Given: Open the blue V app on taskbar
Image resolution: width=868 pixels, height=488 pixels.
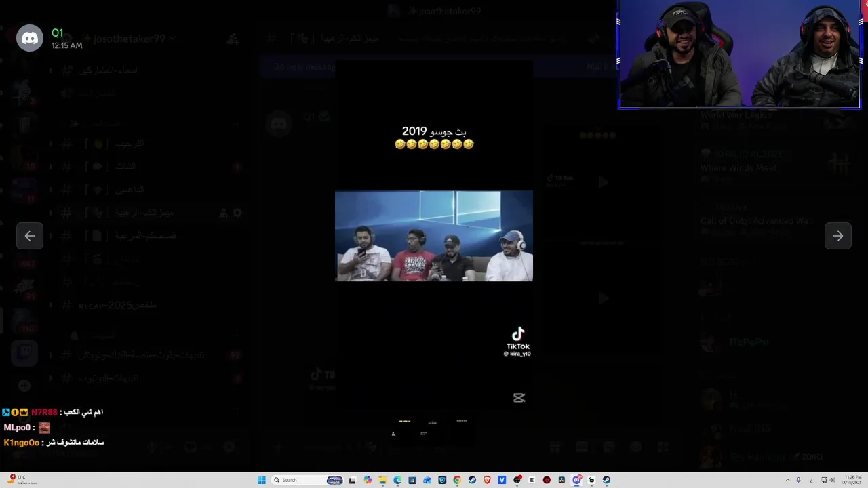Looking at the screenshot, I should coord(502,480).
